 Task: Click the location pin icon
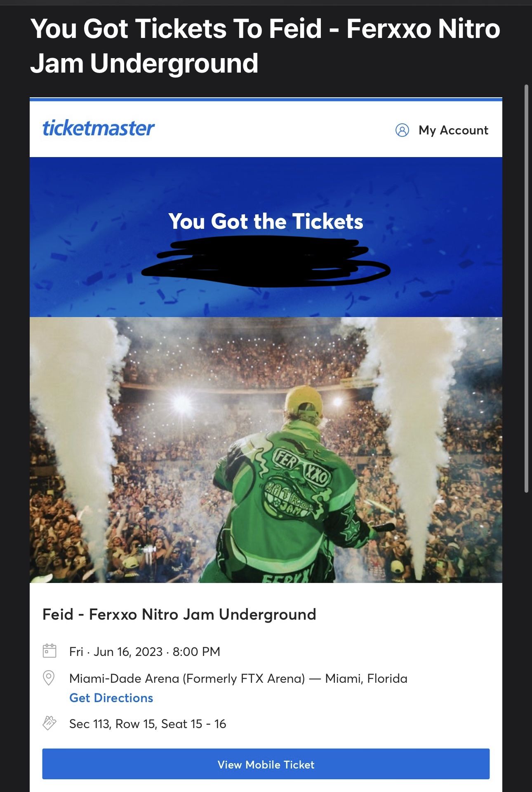tap(49, 678)
